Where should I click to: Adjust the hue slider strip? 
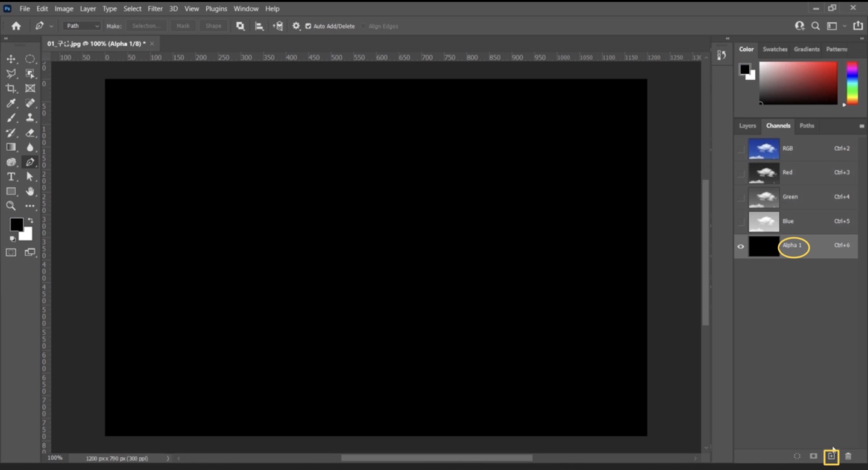coord(852,83)
